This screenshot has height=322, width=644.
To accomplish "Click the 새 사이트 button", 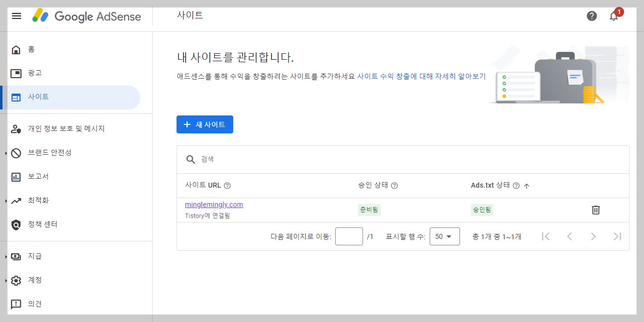I will coord(205,124).
